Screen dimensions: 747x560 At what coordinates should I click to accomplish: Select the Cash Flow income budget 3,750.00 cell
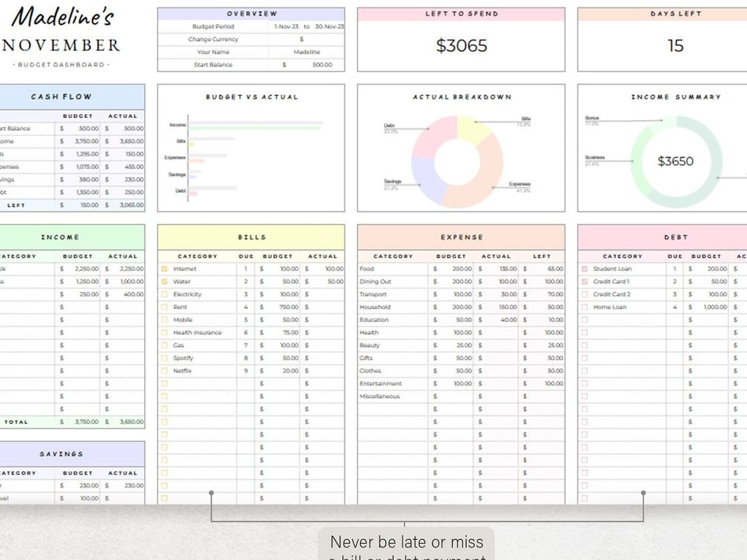point(78,141)
